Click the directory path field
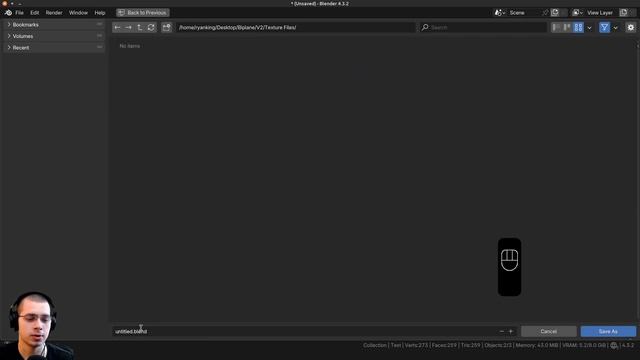This screenshot has width=640, height=360. coord(296,27)
